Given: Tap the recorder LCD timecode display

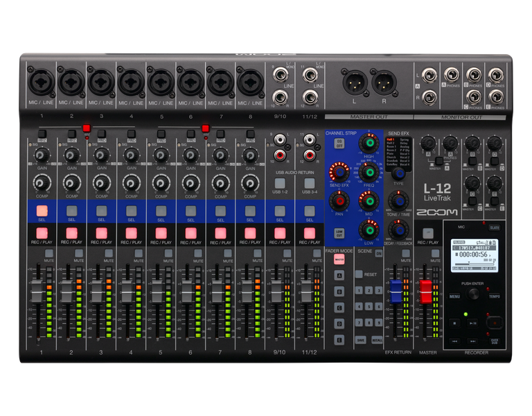Looking at the screenshot, I should coord(474,254).
